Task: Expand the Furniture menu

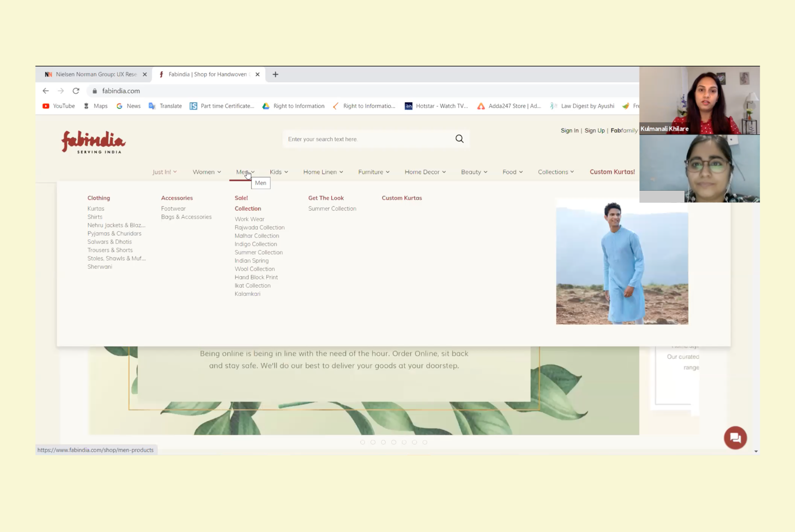Action: click(374, 172)
